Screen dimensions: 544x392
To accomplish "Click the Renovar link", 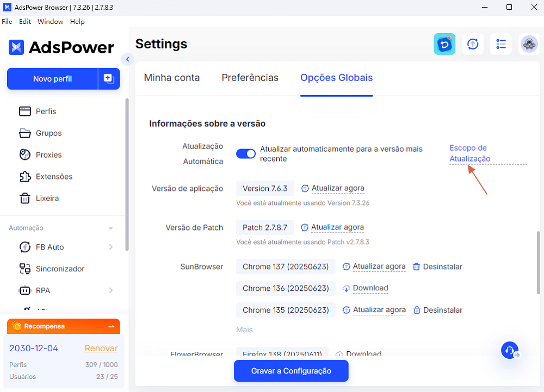I will (x=101, y=348).
